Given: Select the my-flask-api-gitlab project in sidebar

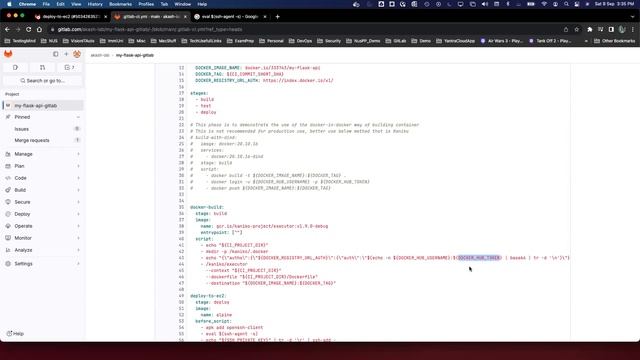Looking at the screenshot, I should pos(43,106).
